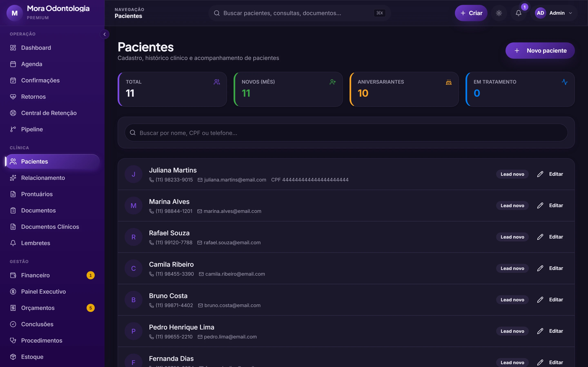Click the Estoque box icon
588x367 pixels.
click(x=13, y=357)
